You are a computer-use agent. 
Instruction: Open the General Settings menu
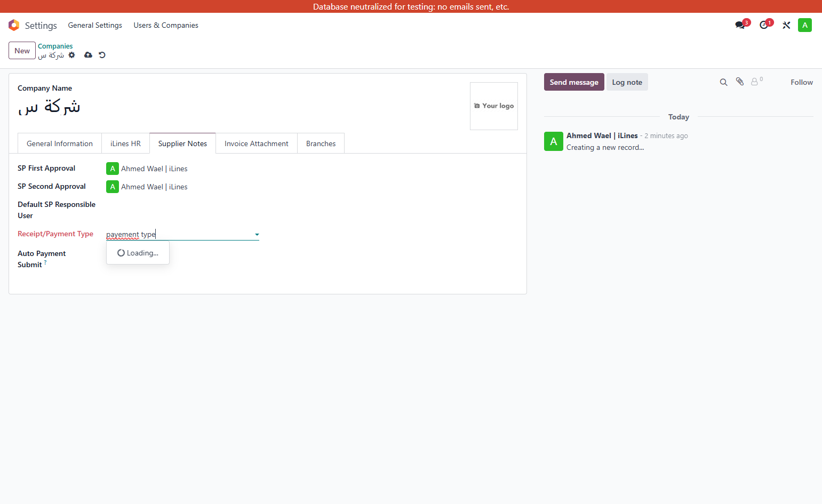pos(95,25)
